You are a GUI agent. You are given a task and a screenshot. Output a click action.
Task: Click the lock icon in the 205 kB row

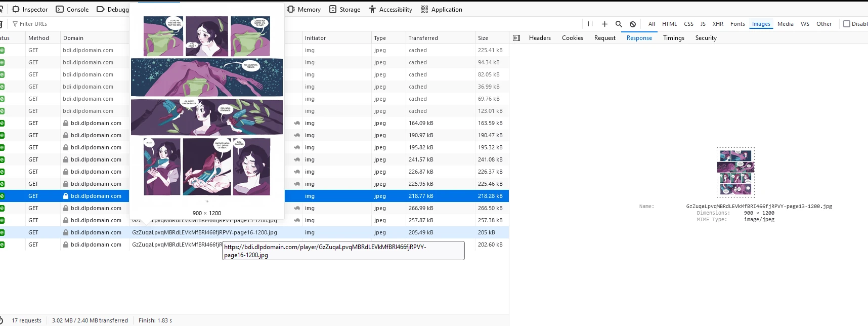click(66, 232)
